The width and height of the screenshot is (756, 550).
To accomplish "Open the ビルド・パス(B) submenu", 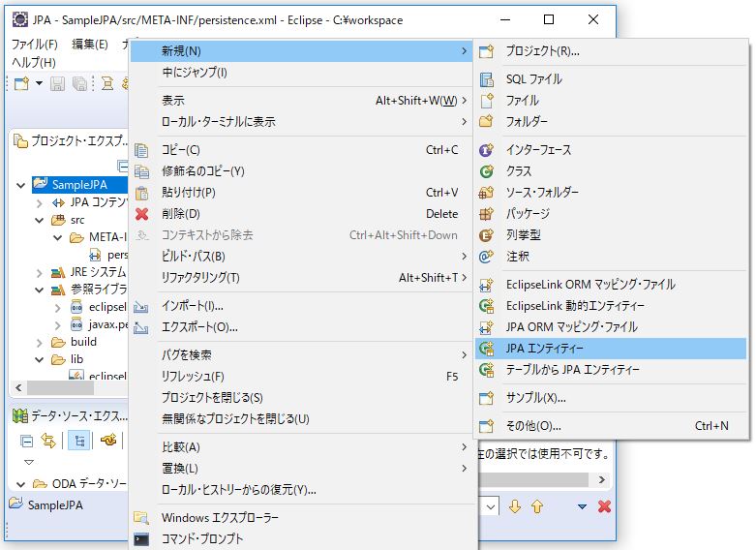I will 193,257.
